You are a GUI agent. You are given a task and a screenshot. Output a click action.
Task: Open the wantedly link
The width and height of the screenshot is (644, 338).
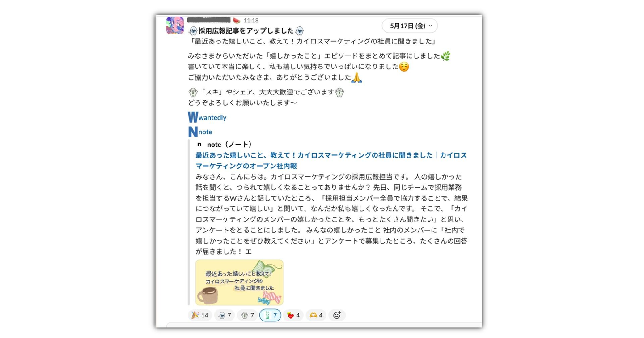[x=212, y=118]
